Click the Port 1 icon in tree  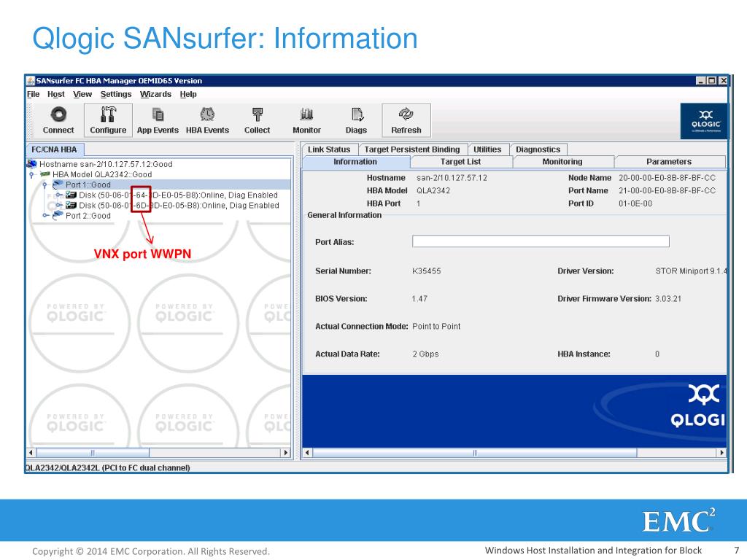(58, 184)
